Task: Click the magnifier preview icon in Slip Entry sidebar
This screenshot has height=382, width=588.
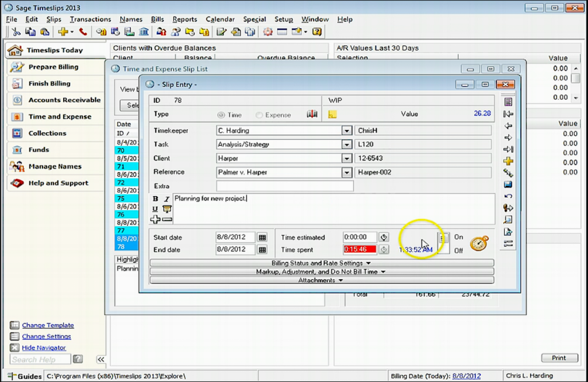Action: pyautogui.click(x=508, y=220)
